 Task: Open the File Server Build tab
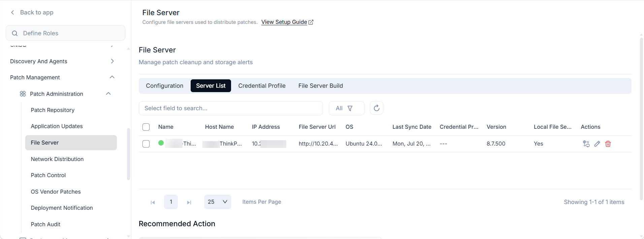pos(321,86)
